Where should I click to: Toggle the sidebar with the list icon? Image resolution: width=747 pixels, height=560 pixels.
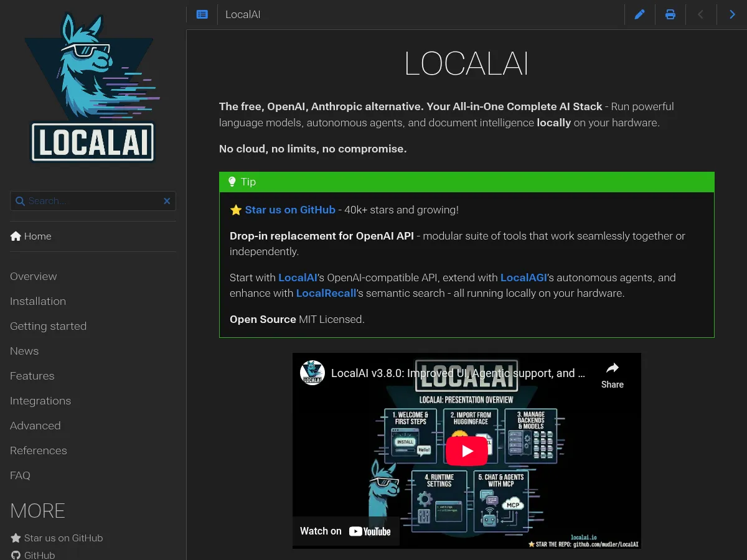pyautogui.click(x=202, y=14)
